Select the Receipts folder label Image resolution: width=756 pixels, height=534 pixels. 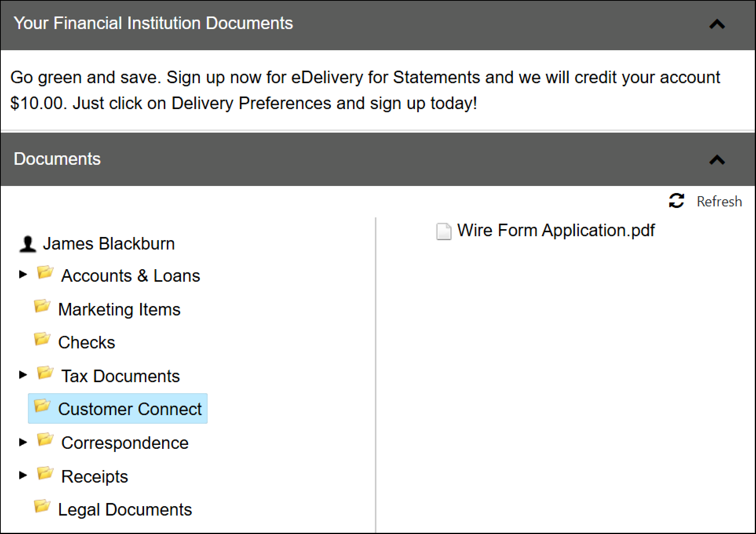95,477
